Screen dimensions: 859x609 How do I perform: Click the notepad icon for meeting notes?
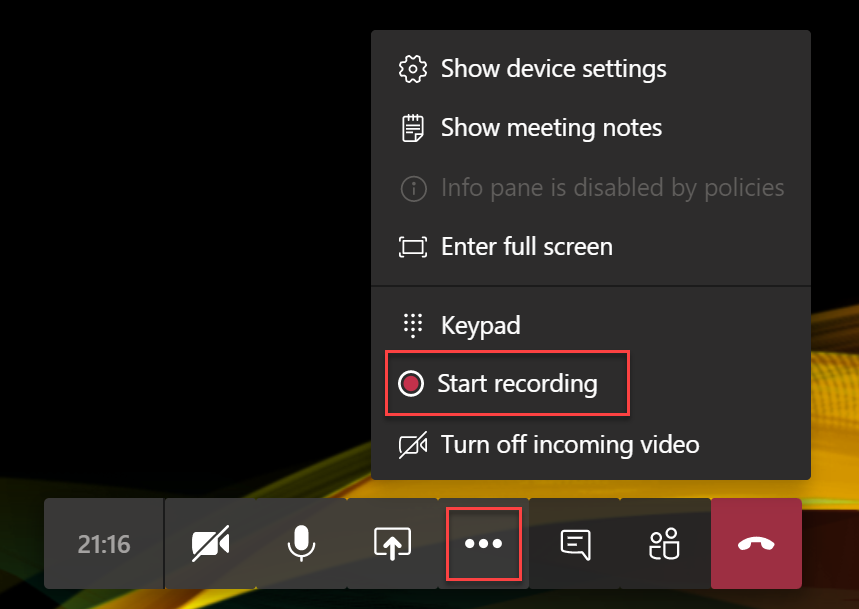(x=412, y=128)
